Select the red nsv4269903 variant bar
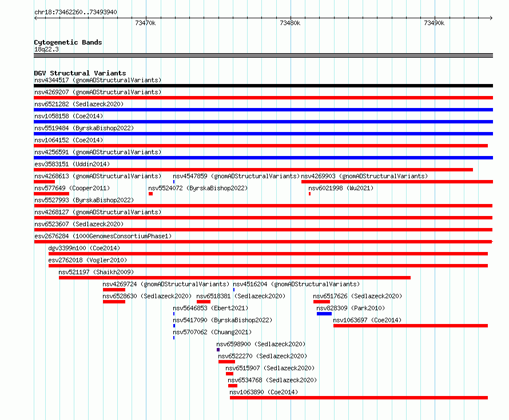Image resolution: width=509 pixels, height=420 pixels. 397,182
